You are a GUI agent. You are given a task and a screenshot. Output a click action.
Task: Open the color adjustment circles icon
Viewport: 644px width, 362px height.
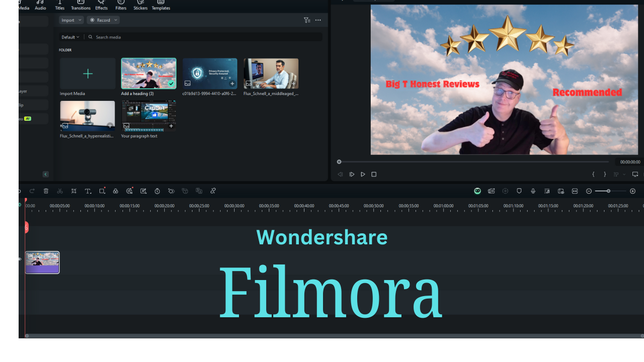[115, 191]
